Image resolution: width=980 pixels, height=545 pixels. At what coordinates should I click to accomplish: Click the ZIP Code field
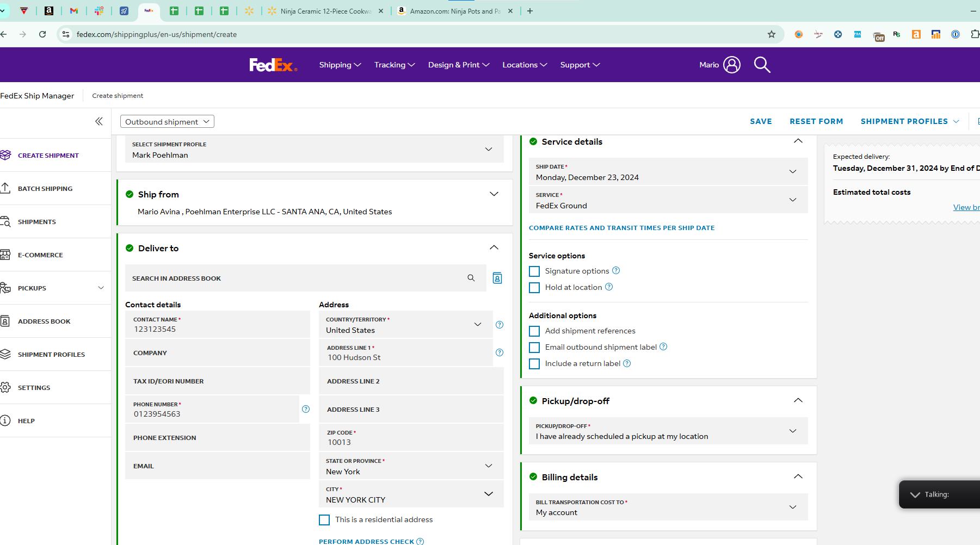411,437
